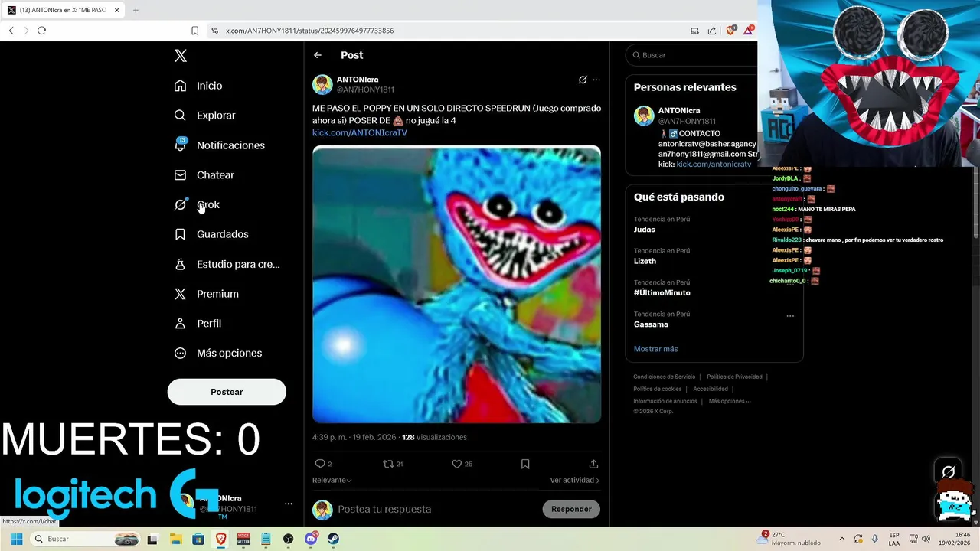Open Más opciones menu
Viewport: 980px width, 551px height.
tap(218, 354)
